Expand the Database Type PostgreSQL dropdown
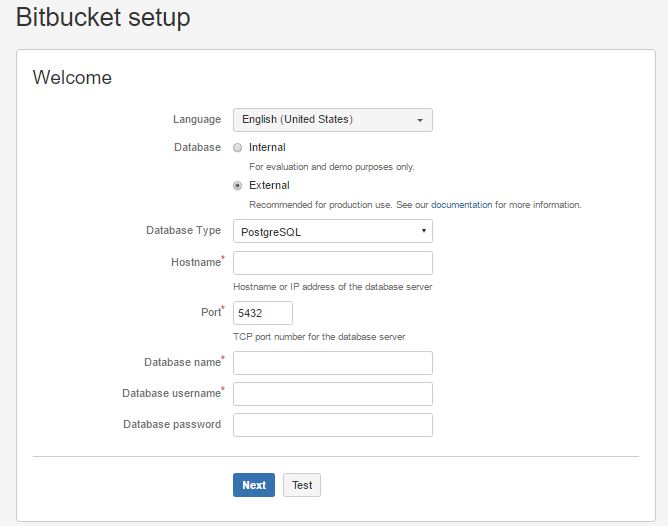The width and height of the screenshot is (668, 526). tap(332, 231)
